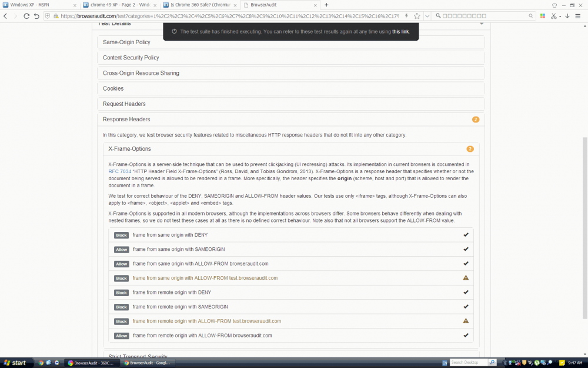This screenshot has width=588, height=368.
Task: Click remote origin ALLOW-FROM test.browseraudit.com warning row
Action: coord(291,321)
